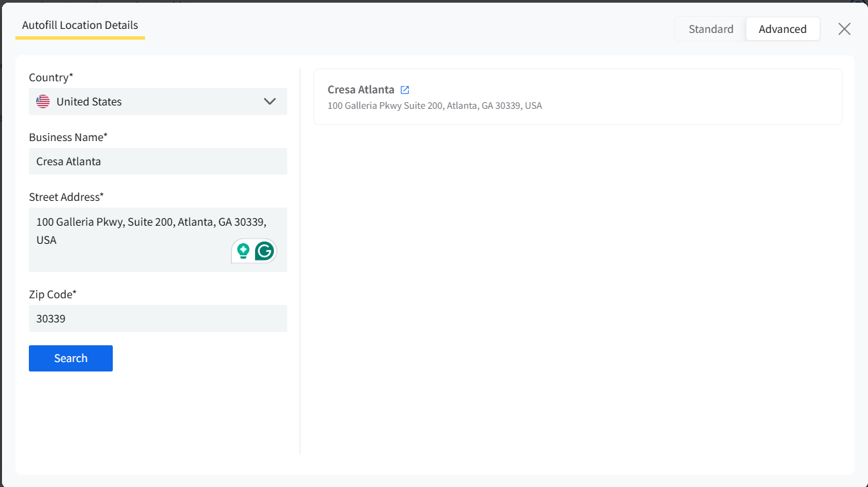Click the Grammarly G icon in Street Address

264,251
